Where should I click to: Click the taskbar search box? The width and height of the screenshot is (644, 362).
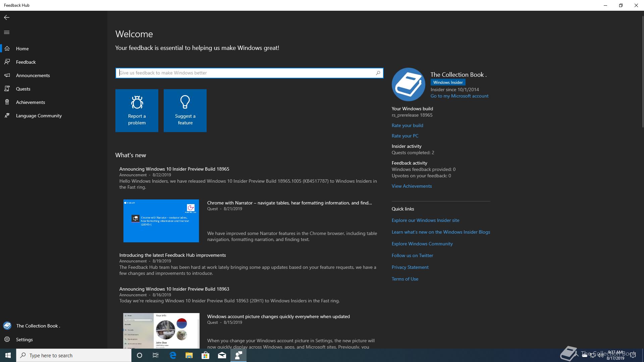pos(74,355)
